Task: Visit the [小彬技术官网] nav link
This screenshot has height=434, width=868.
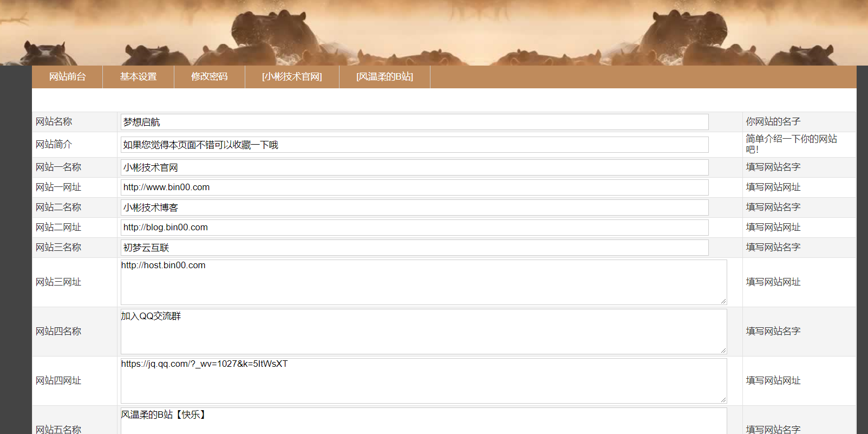Action: pos(292,77)
